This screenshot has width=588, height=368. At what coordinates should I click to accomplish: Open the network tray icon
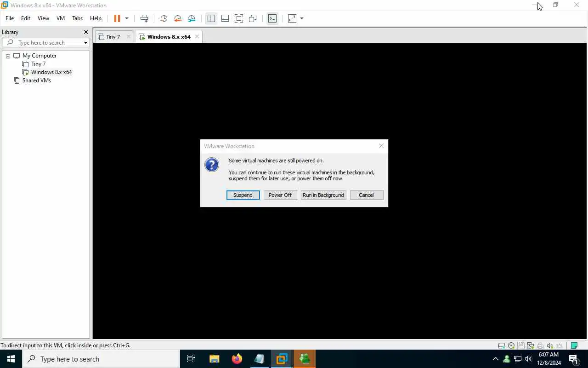click(518, 359)
